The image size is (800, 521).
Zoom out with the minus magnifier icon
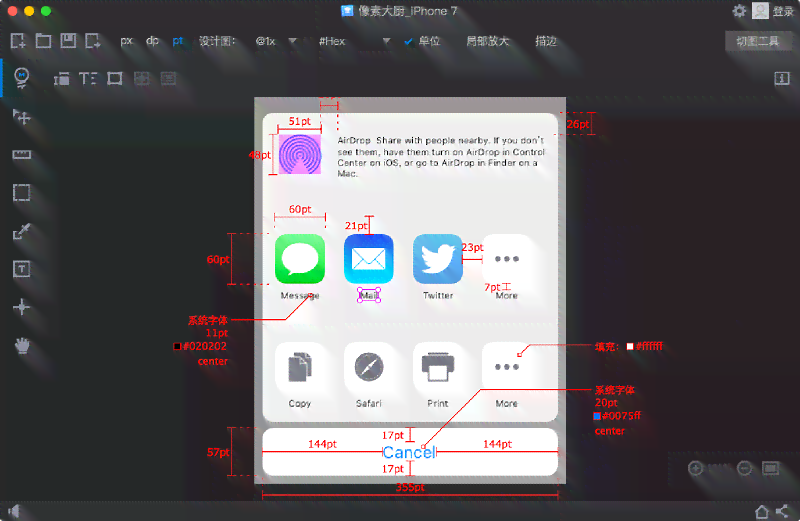pos(744,468)
